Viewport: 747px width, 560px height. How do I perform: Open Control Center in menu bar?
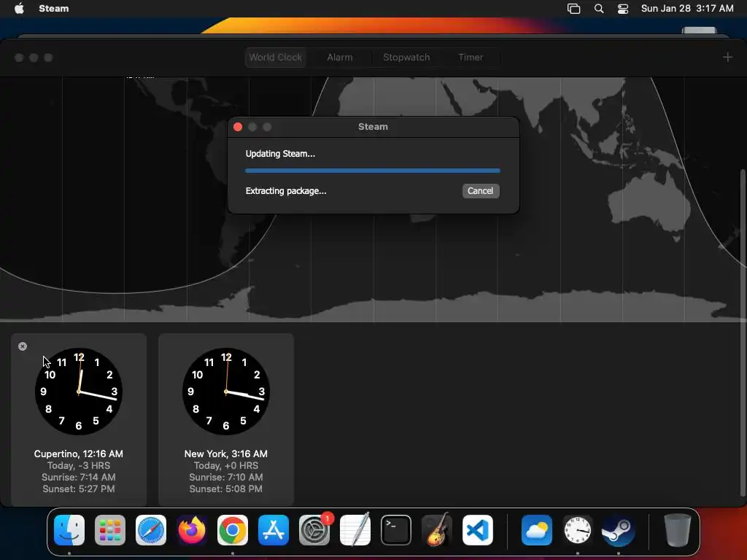623,9
